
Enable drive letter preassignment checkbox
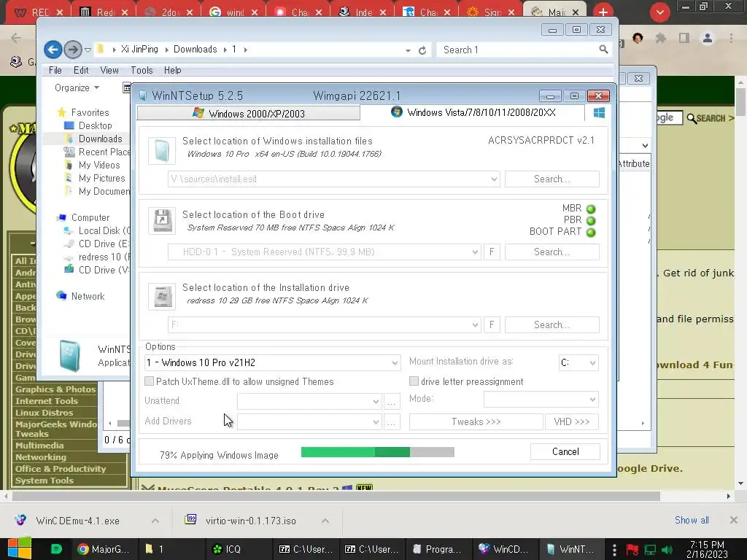[414, 381]
